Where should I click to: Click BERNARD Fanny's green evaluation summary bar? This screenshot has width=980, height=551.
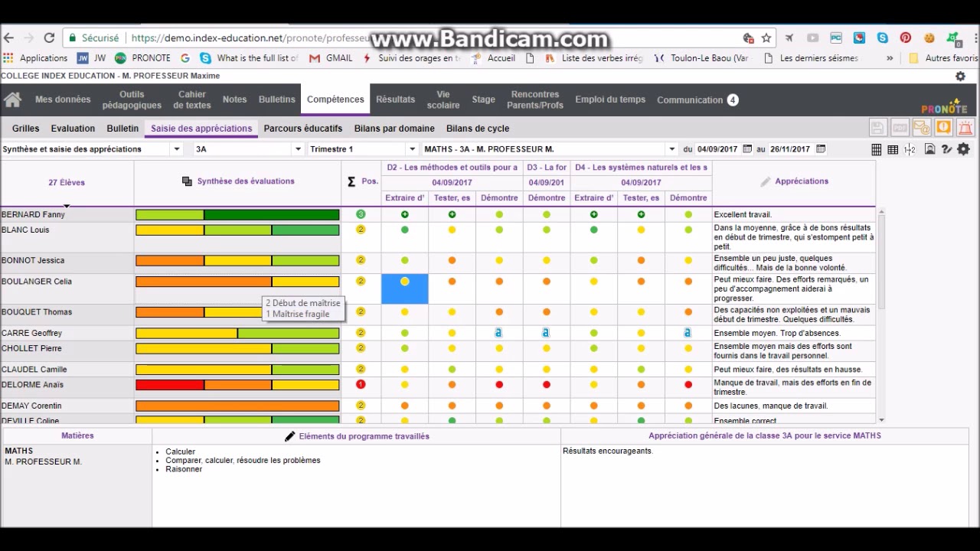[x=237, y=215]
